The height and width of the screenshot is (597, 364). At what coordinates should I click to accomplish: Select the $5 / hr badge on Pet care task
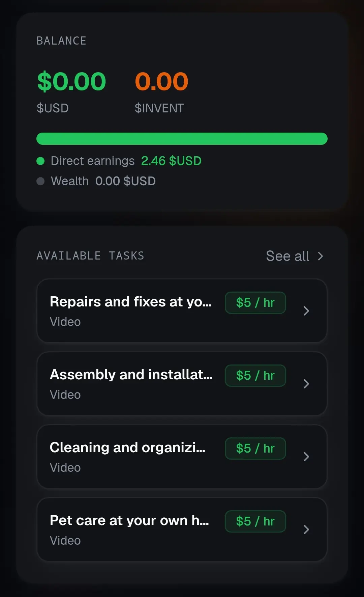click(255, 521)
